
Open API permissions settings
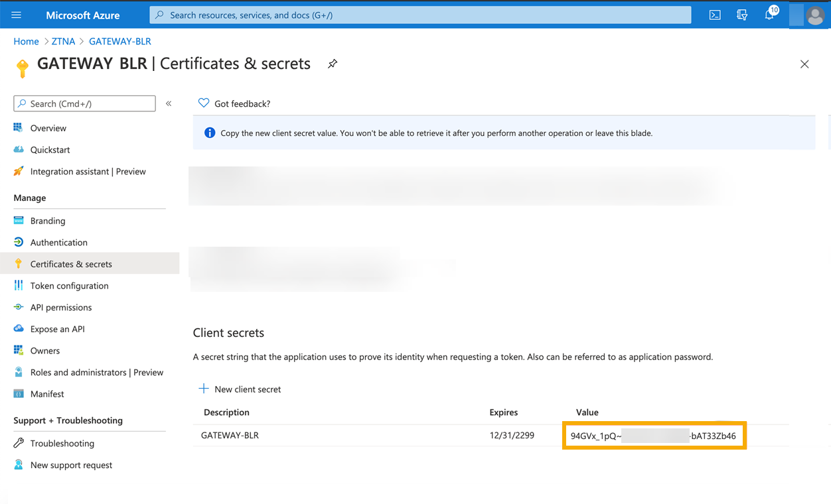coord(61,307)
